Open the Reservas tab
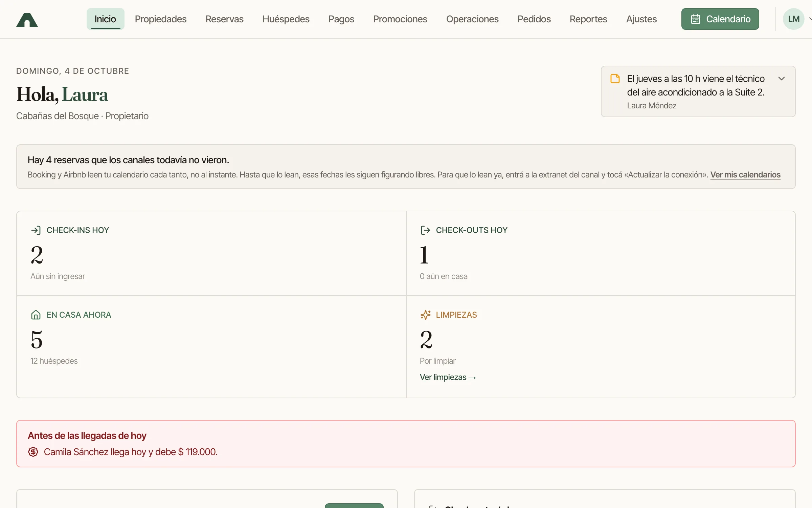 tap(224, 19)
